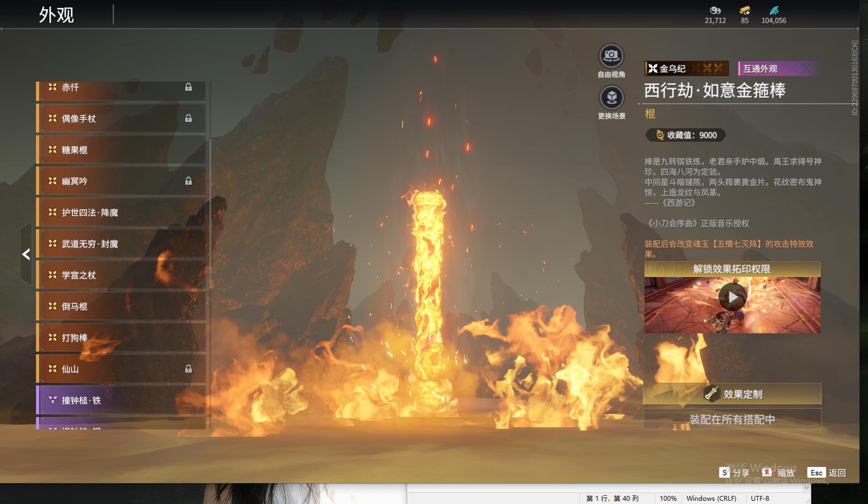Image resolution: width=868 pixels, height=504 pixels.
Task: Click the silver coin currency icon
Action: point(715,10)
